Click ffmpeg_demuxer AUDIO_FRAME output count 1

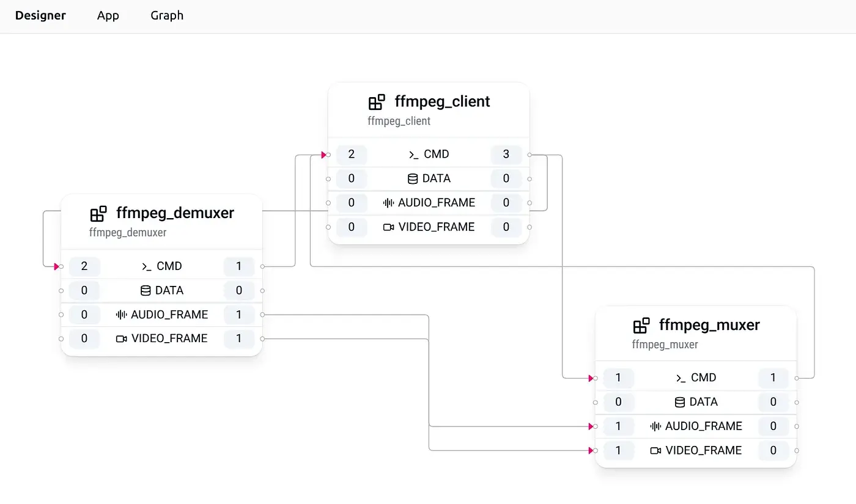239,315
